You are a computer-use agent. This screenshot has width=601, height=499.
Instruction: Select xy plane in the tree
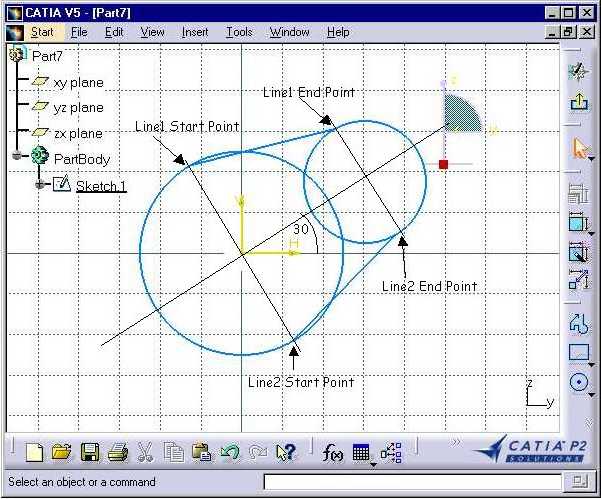coord(78,82)
